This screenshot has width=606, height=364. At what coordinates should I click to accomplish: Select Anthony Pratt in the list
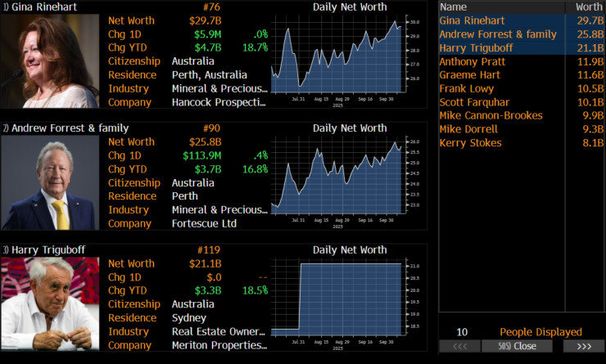(472, 61)
